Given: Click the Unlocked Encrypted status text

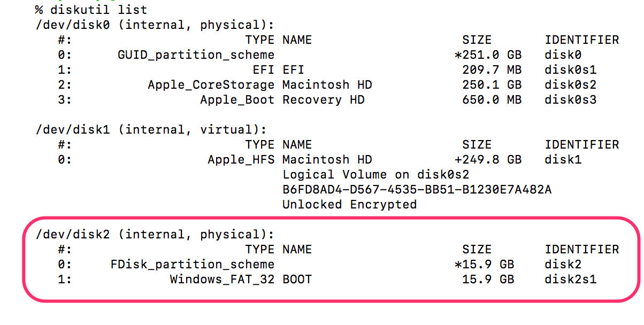Looking at the screenshot, I should [349, 204].
